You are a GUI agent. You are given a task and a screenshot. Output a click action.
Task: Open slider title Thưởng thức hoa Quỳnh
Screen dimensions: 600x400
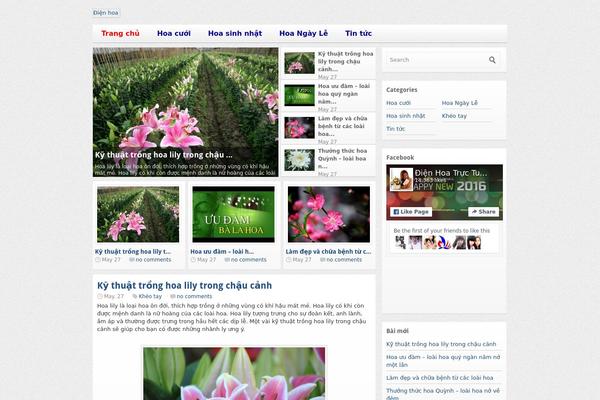342,158
